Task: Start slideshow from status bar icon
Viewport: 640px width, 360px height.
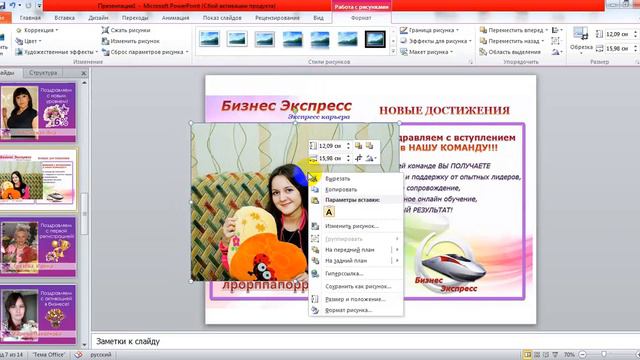Action: tap(555, 355)
